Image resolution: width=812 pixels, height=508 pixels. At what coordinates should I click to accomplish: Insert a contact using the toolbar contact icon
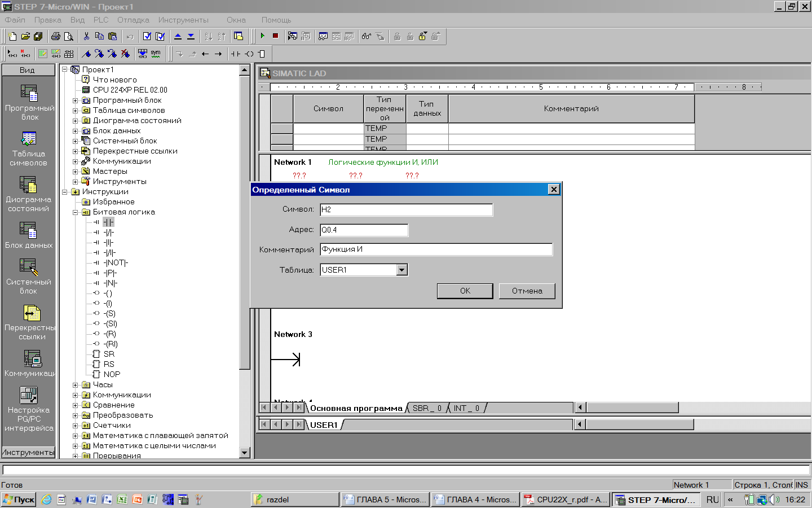tap(236, 54)
